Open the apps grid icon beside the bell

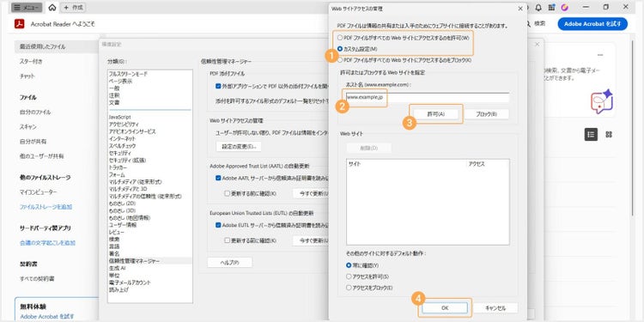[551, 8]
